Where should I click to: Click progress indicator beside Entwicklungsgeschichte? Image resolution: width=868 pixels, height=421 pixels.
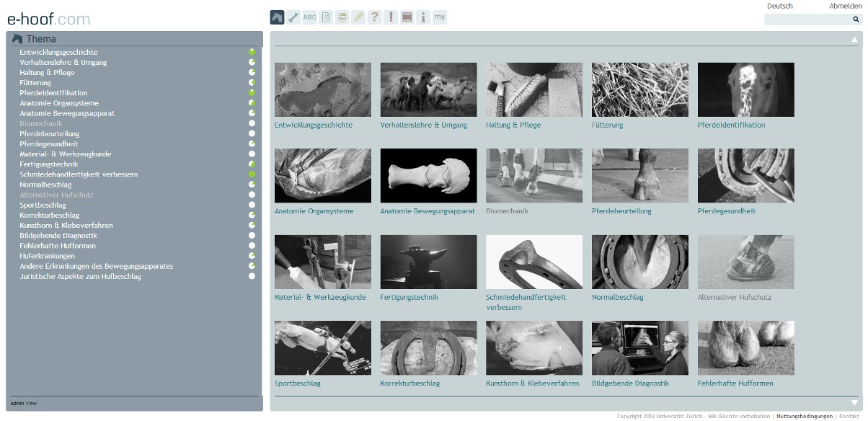click(252, 53)
